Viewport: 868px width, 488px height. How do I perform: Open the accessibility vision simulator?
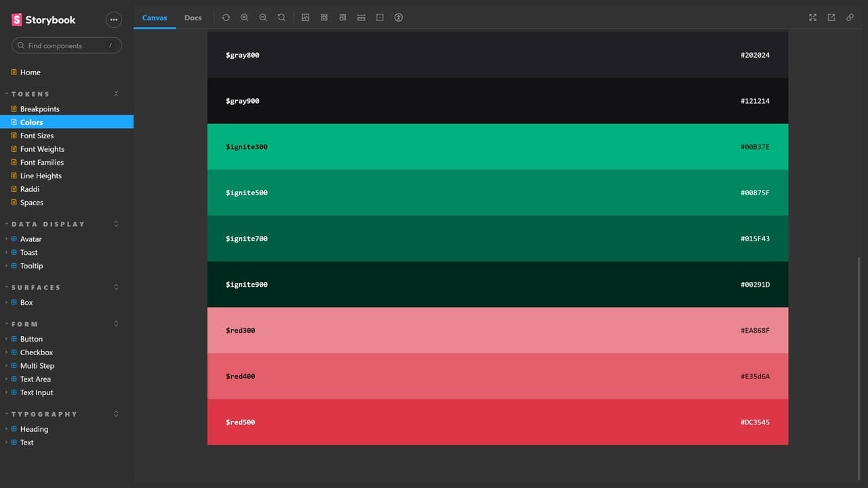coord(399,18)
